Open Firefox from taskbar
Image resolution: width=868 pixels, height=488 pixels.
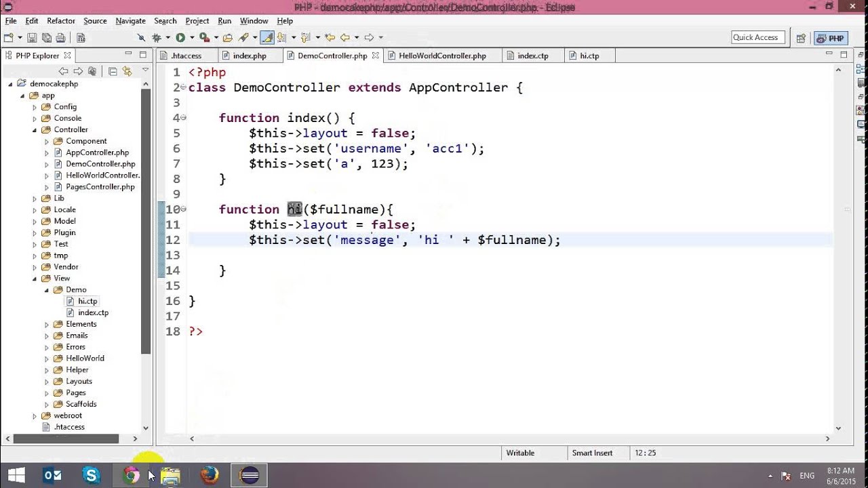click(210, 475)
